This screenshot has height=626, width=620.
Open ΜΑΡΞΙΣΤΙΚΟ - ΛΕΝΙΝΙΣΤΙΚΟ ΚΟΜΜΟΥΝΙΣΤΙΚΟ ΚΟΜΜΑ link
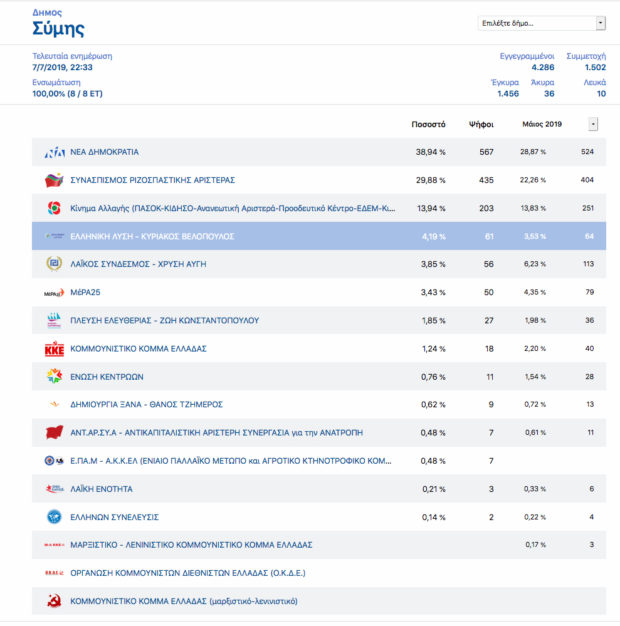(x=191, y=545)
